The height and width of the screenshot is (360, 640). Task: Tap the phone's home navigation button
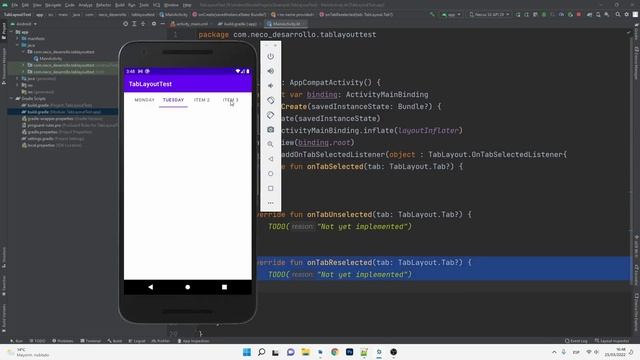click(x=187, y=287)
